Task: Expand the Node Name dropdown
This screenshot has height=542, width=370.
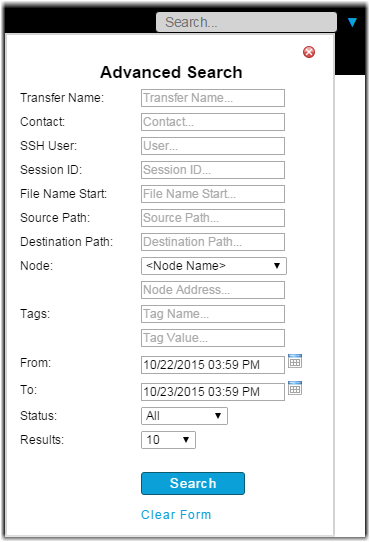Action: tap(214, 266)
